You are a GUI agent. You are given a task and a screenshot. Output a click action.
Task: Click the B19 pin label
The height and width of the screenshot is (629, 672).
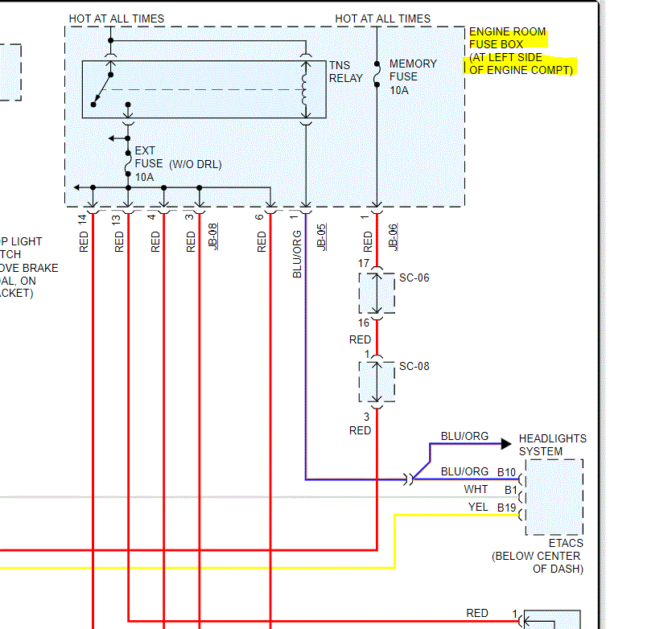(x=506, y=508)
